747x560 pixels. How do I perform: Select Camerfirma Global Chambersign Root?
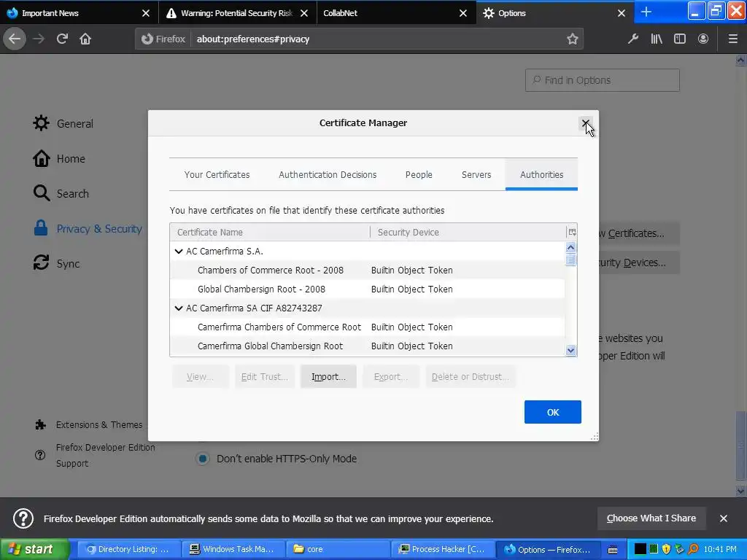point(368,346)
